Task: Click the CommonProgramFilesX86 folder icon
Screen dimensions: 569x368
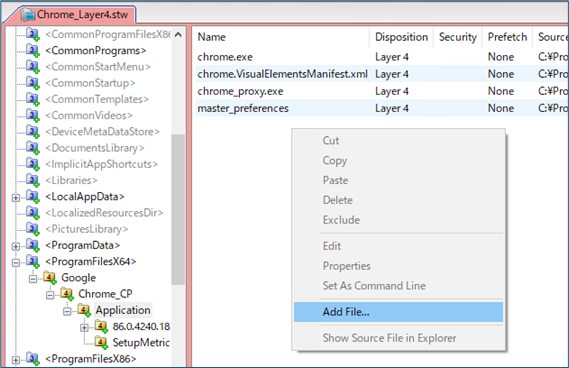Action: click(33, 34)
